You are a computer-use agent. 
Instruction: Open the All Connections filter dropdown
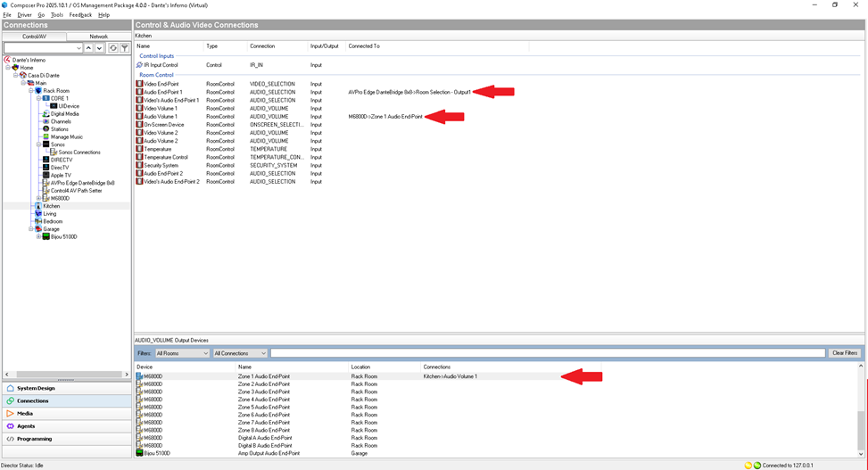(x=240, y=353)
